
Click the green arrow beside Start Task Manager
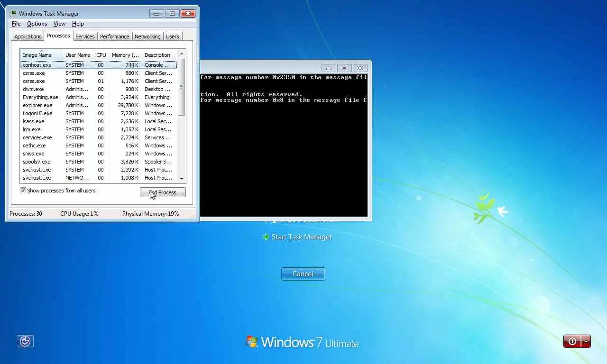click(x=266, y=237)
